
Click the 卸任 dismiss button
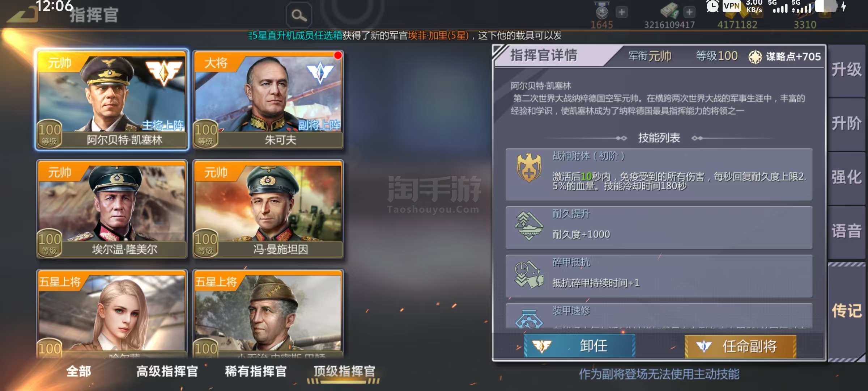pyautogui.click(x=579, y=346)
